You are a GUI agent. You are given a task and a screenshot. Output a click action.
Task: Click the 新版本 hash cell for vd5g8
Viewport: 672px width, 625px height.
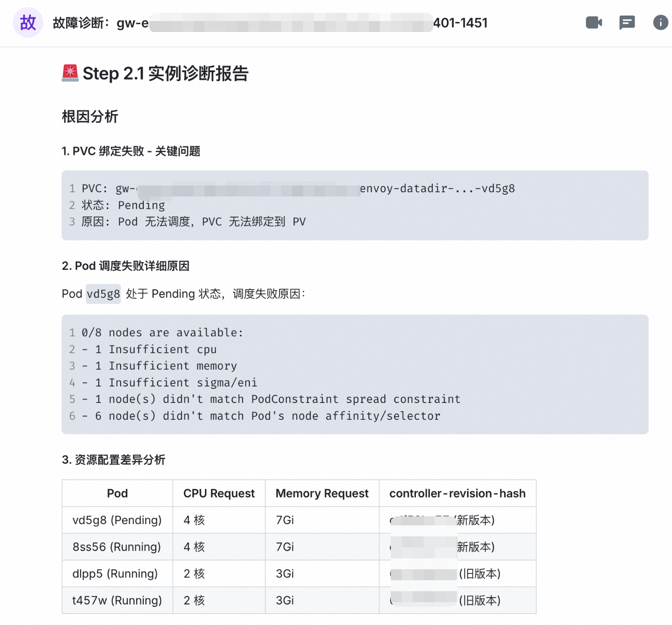click(x=457, y=520)
